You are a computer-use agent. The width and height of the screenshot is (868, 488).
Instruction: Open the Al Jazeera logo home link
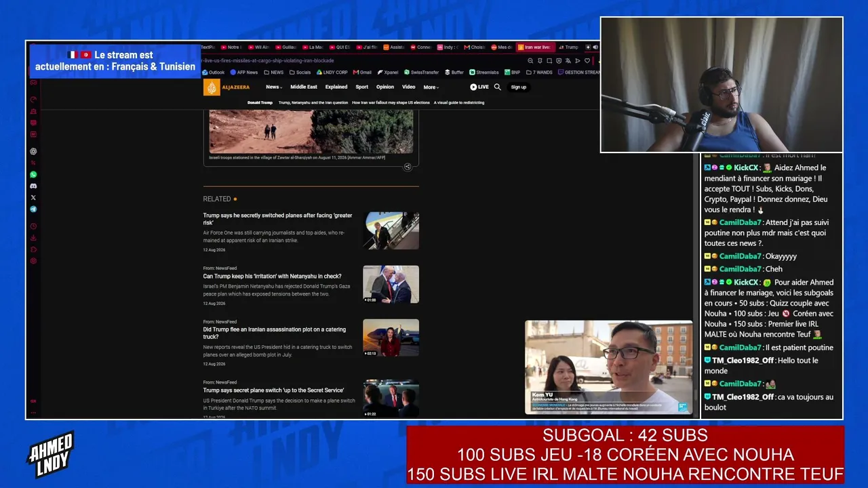pyautogui.click(x=226, y=87)
